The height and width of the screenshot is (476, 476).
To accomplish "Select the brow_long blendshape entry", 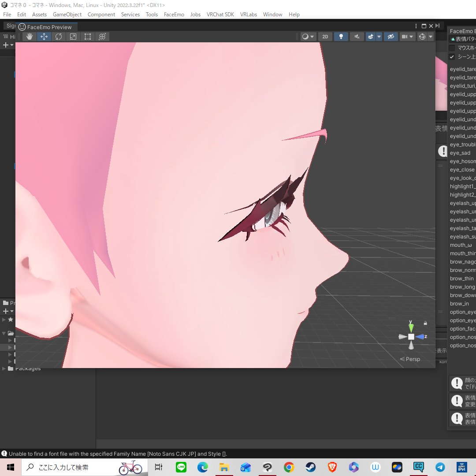I will 462,287.
